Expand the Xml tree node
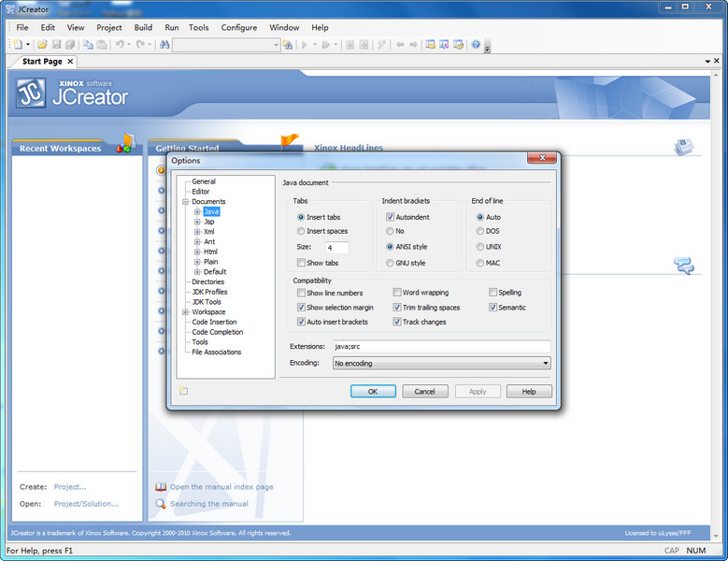This screenshot has height=561, width=728. click(197, 232)
